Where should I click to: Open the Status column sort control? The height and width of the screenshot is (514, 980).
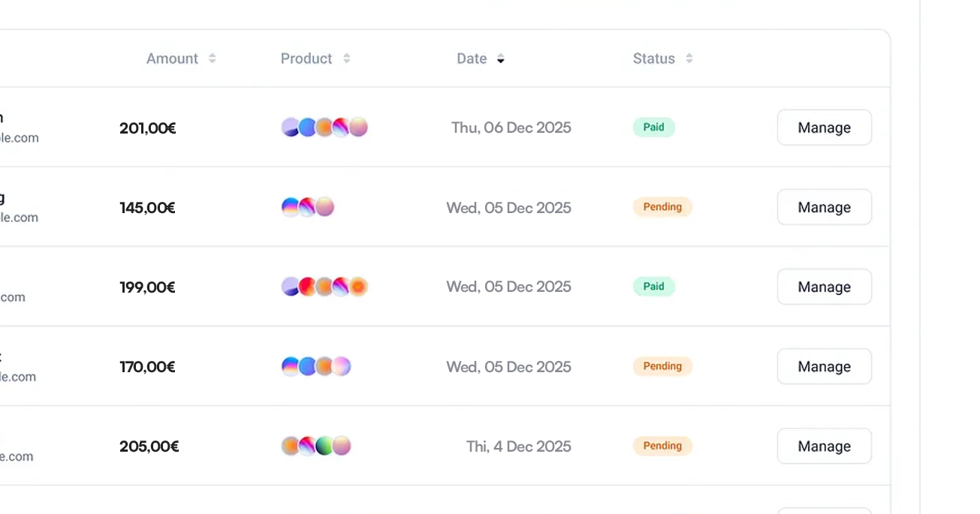click(x=689, y=59)
